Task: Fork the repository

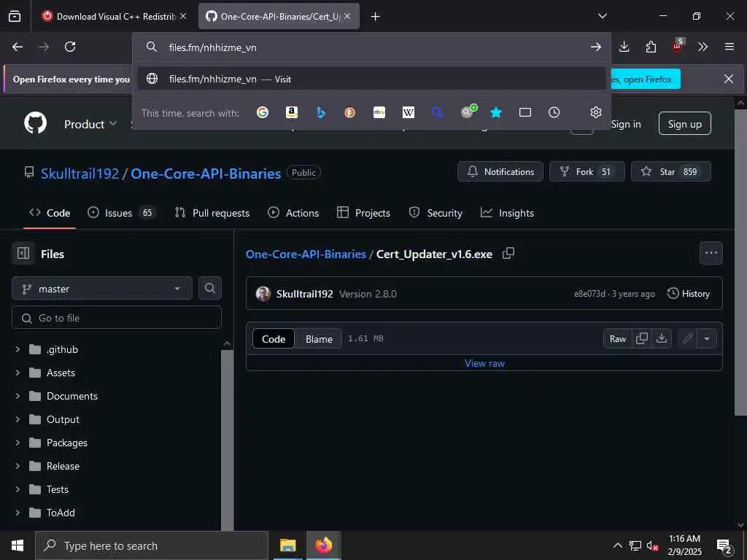Action: click(587, 172)
